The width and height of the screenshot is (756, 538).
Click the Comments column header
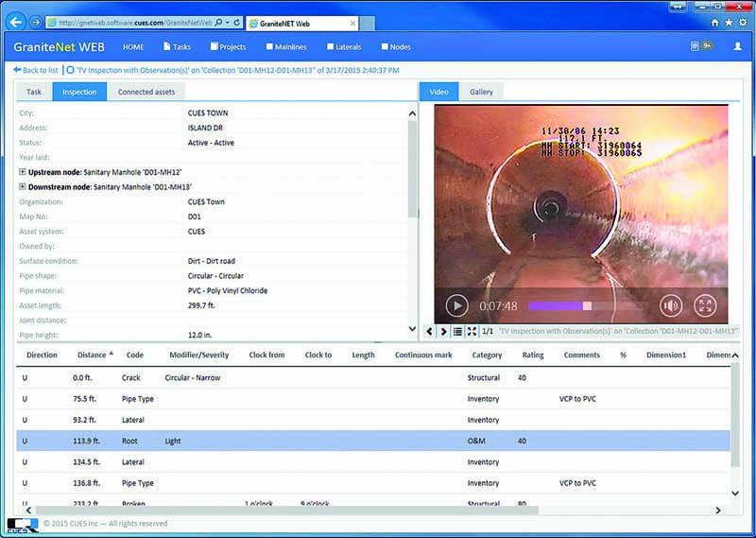click(582, 356)
